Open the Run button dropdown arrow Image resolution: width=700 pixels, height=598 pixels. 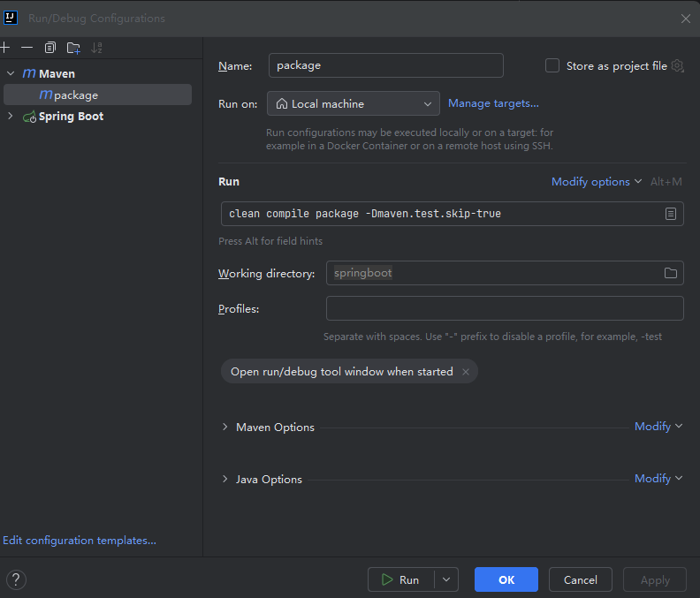tap(446, 579)
